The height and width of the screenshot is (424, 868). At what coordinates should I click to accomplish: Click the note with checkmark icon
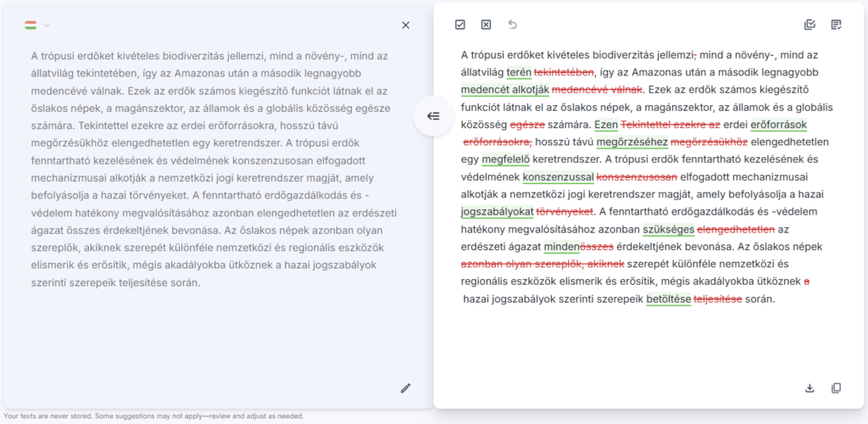coord(837,25)
